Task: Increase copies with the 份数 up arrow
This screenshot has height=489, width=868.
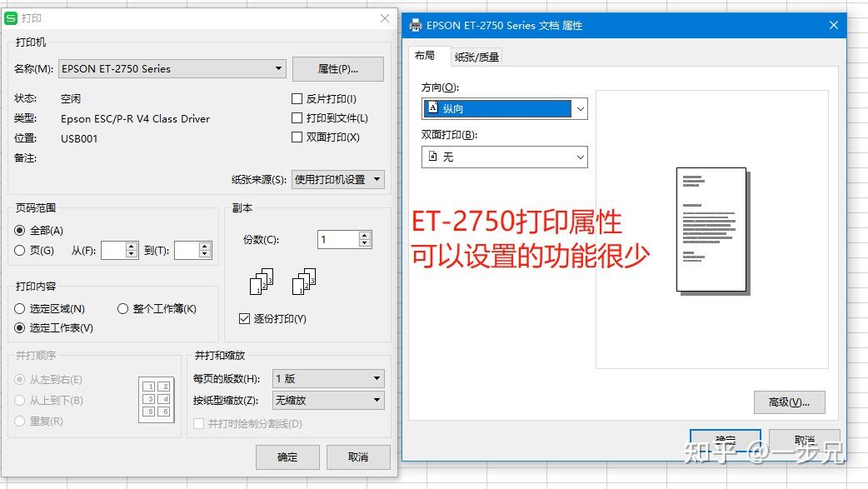Action: 365,234
